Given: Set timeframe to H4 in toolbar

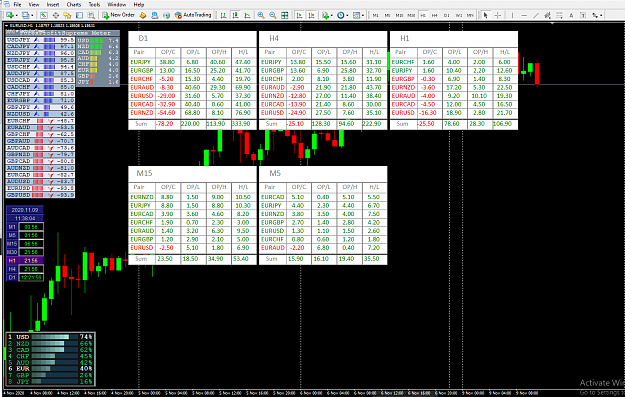Looking at the screenshot, I should pyautogui.click(x=434, y=15).
